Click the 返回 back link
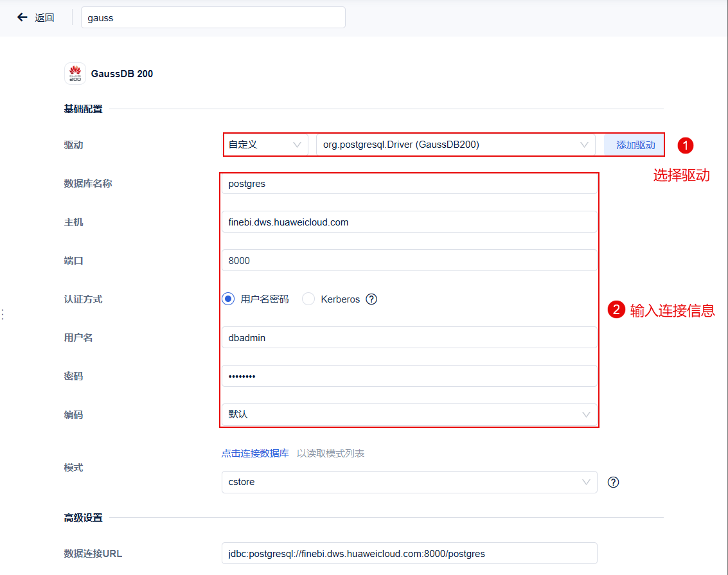 coord(44,17)
